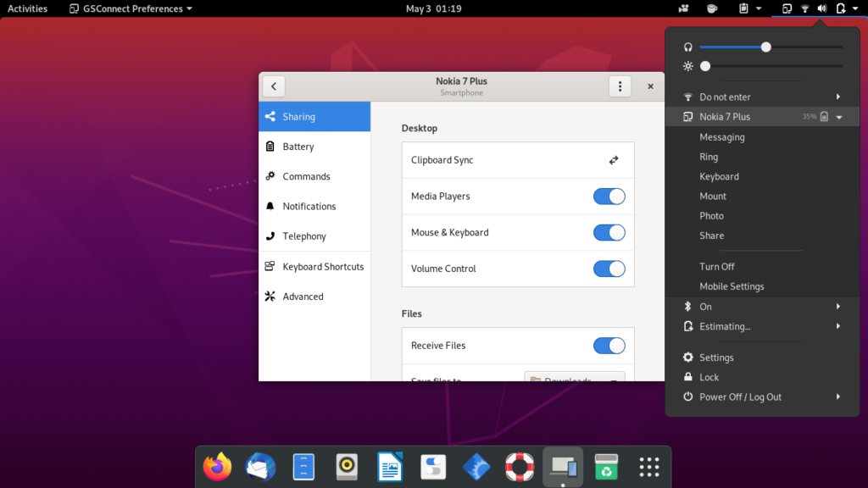Select the Sharing sidebar section
This screenshot has width=868, height=488.
314,117
